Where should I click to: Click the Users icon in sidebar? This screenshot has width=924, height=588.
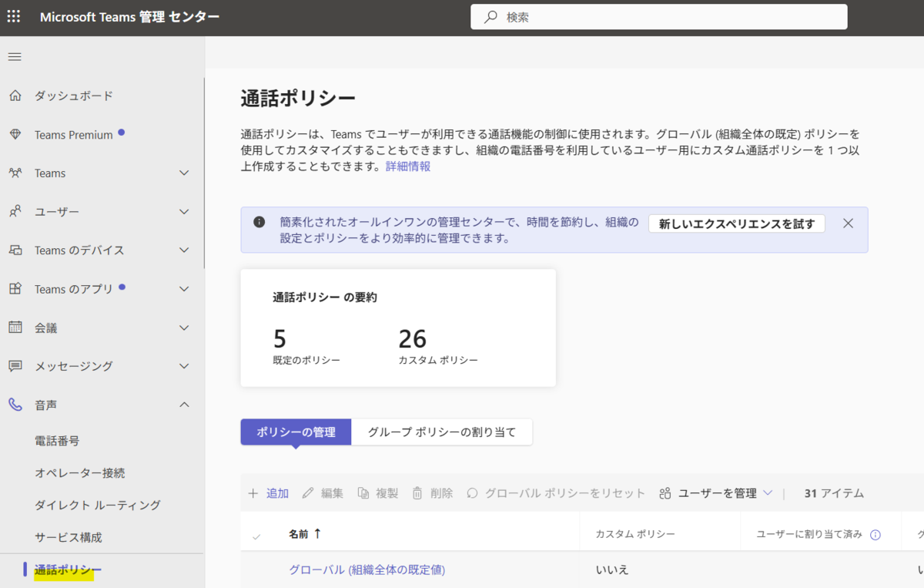pyautogui.click(x=15, y=211)
